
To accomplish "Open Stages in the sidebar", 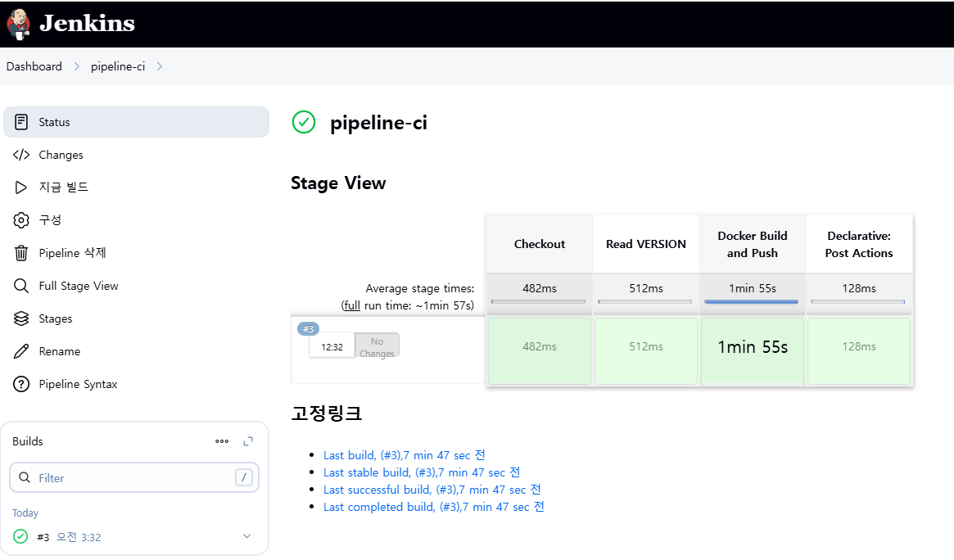I will tap(136, 318).
